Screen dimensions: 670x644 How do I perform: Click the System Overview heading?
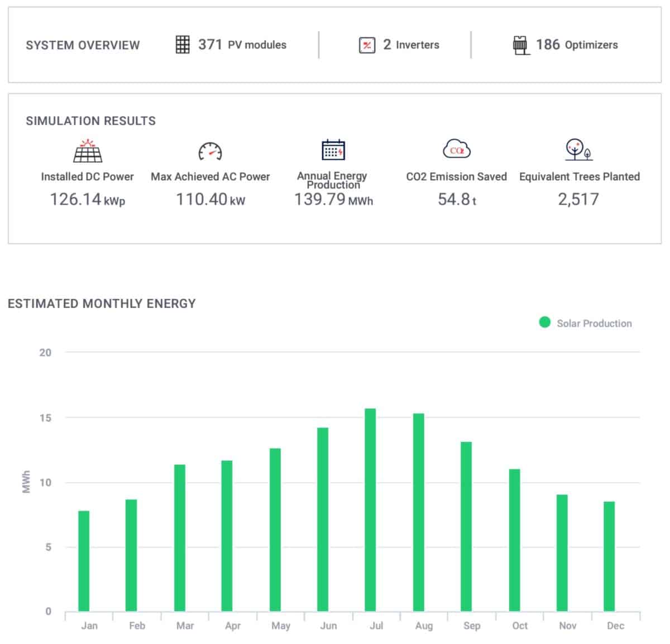click(83, 45)
